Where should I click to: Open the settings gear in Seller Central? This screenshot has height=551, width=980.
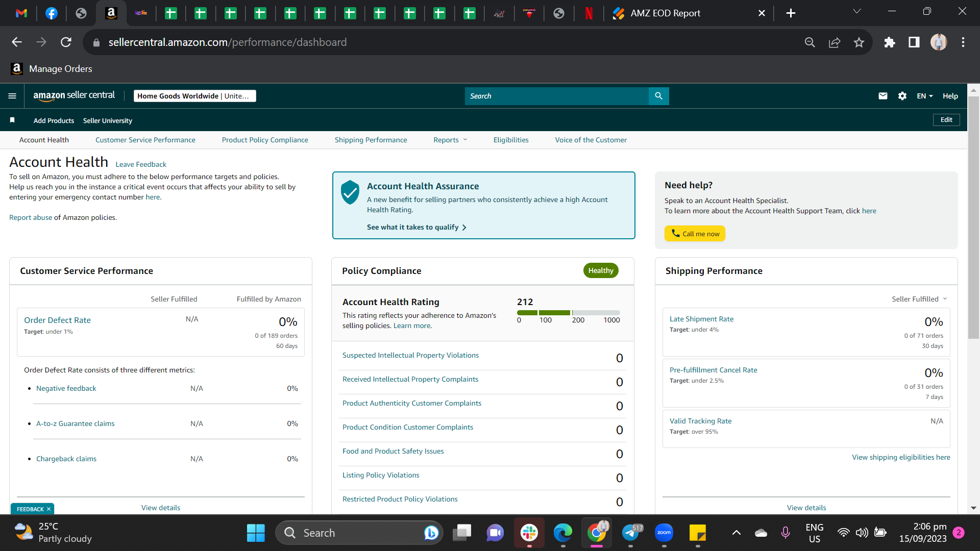[902, 96]
